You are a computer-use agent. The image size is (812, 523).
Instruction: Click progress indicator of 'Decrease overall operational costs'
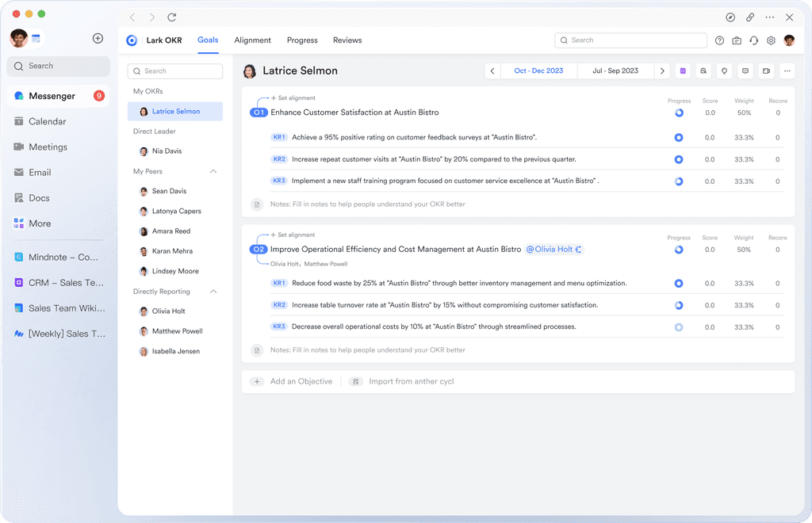[679, 327]
